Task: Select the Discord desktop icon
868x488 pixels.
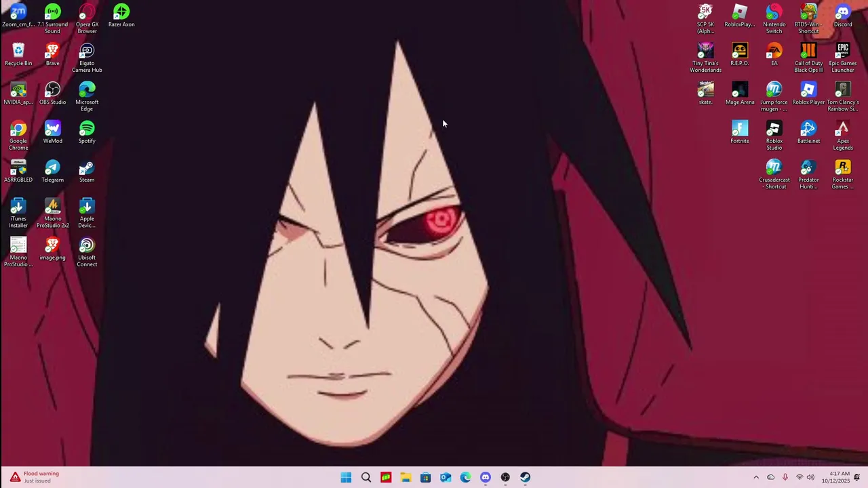Action: pyautogui.click(x=843, y=16)
